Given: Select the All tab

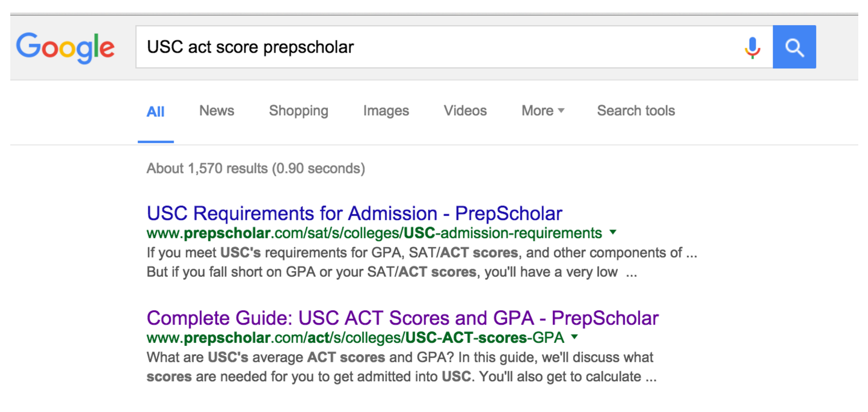Looking at the screenshot, I should pos(155,111).
